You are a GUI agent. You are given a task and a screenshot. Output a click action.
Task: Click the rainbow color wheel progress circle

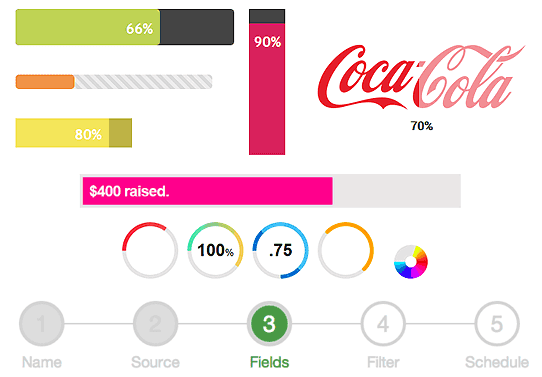tap(411, 262)
